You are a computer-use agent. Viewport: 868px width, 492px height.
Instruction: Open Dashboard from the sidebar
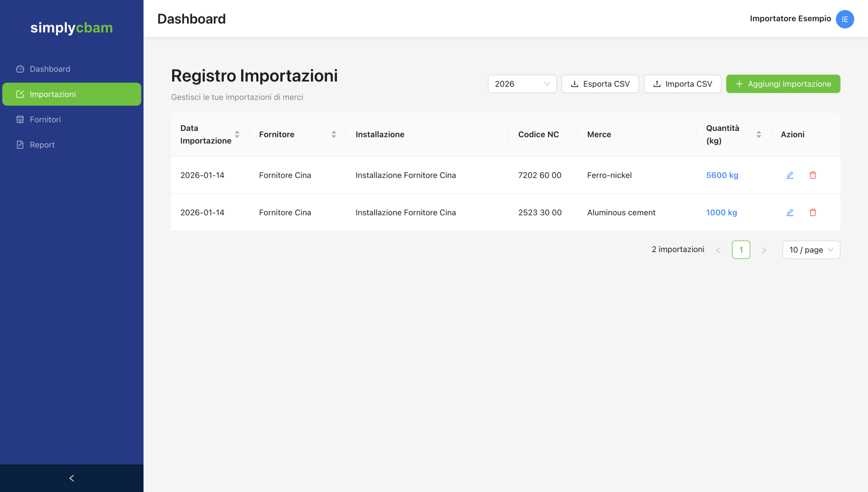click(50, 69)
